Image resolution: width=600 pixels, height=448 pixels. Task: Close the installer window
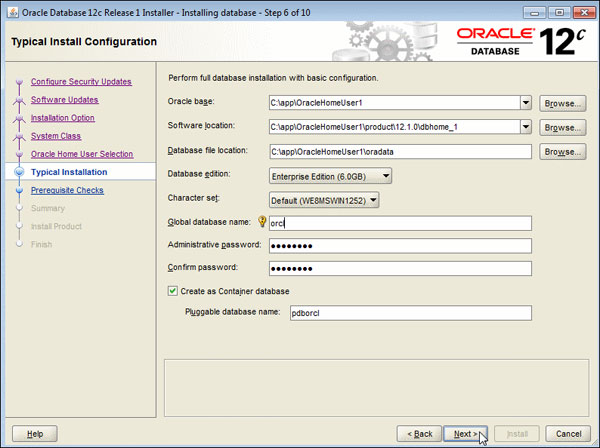tap(584, 13)
